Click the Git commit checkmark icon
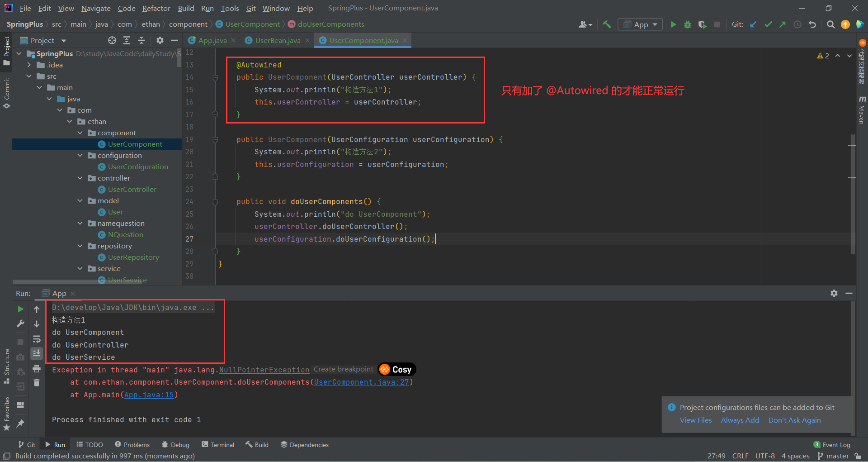 [x=768, y=24]
